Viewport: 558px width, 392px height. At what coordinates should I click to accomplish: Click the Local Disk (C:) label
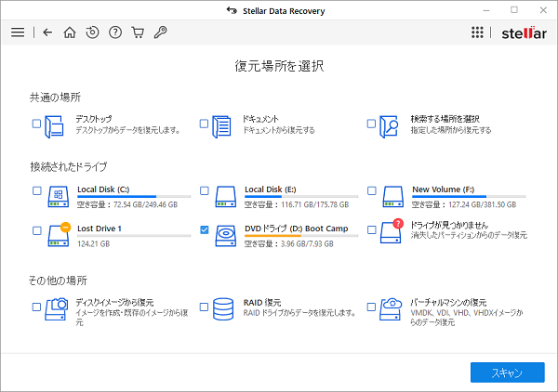point(103,189)
